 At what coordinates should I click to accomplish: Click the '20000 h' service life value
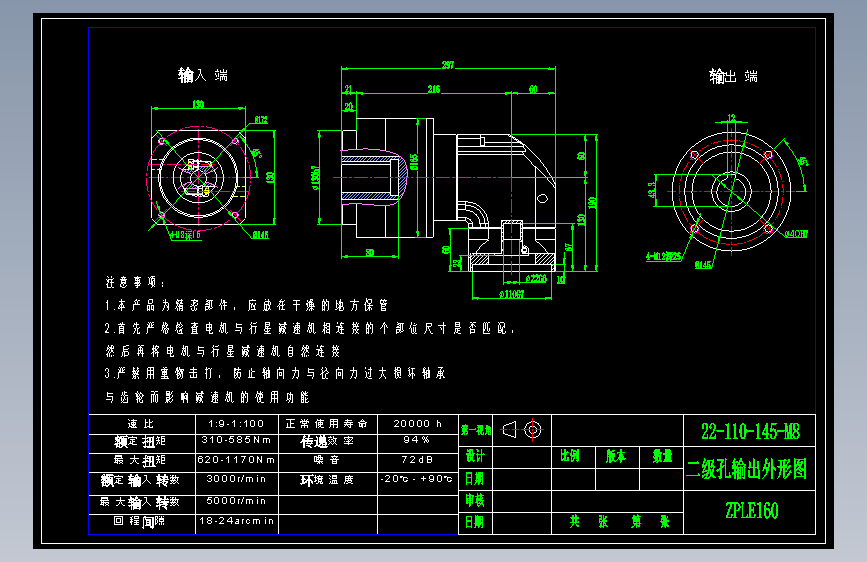point(417,424)
